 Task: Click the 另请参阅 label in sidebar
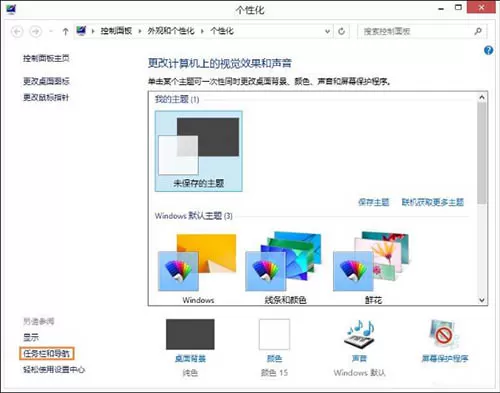point(39,321)
